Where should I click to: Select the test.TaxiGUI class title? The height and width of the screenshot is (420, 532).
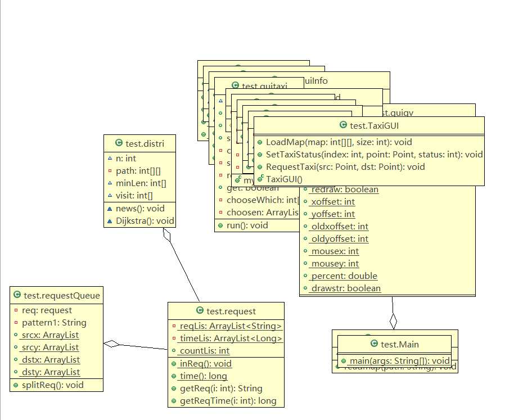coord(374,125)
